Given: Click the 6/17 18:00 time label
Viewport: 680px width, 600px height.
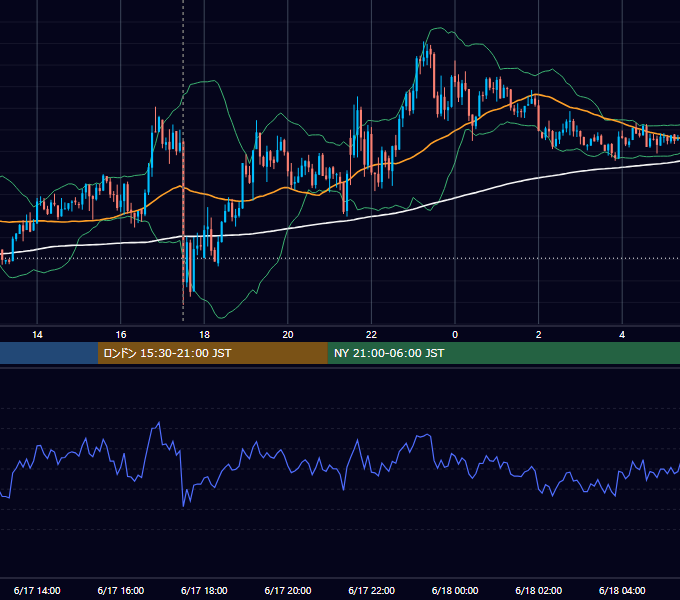Looking at the screenshot, I should [x=204, y=590].
